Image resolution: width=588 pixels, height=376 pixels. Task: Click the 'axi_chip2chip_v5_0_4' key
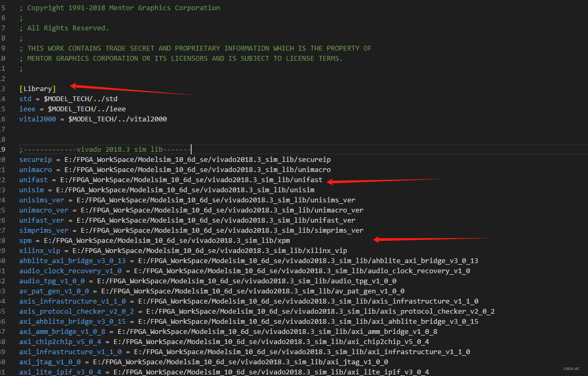coord(60,342)
